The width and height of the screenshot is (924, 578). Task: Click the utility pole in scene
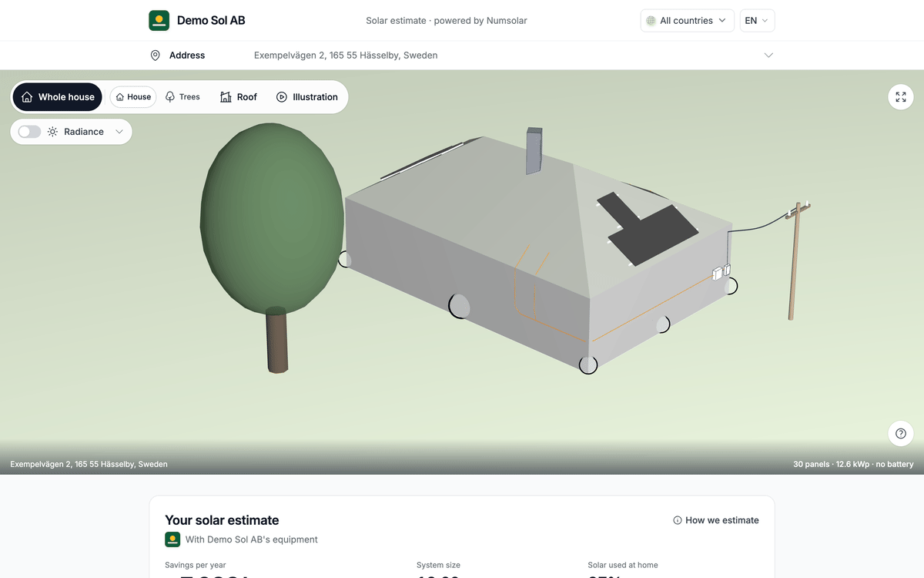point(798,260)
